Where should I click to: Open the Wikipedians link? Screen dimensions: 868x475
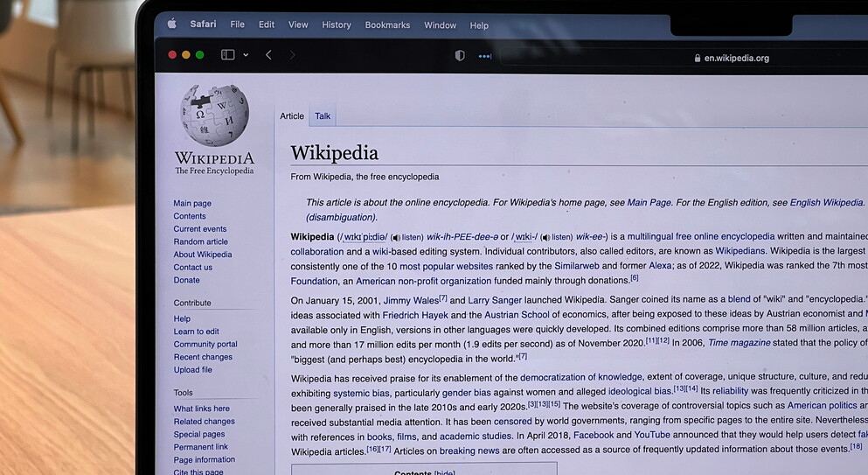tap(740, 250)
